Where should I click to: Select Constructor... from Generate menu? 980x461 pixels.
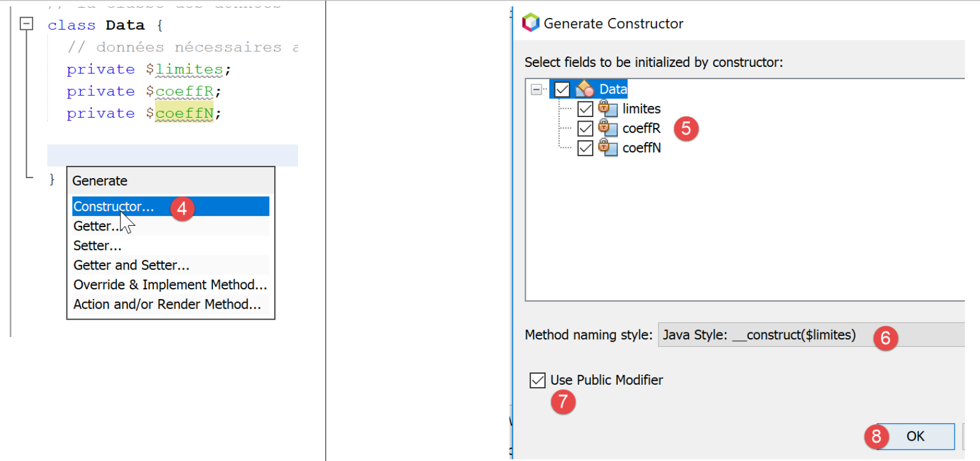[114, 207]
